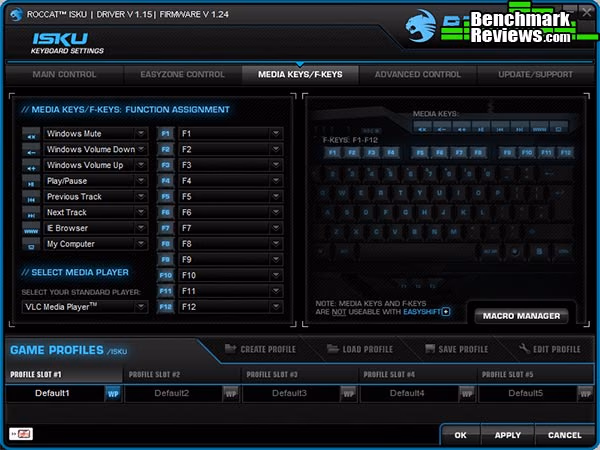Image resolution: width=600 pixels, height=450 pixels.
Task: Click the WP icon for Default2 profile
Action: coord(231,394)
